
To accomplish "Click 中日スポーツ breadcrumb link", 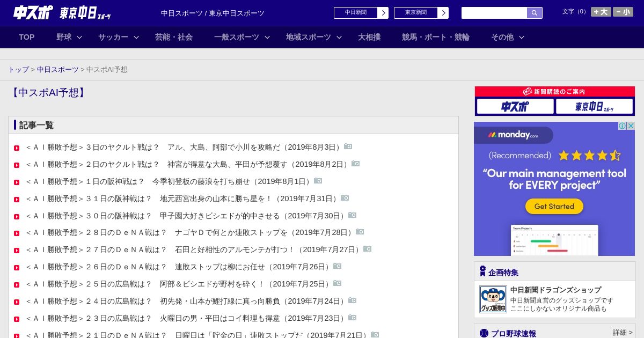I will 58,70.
